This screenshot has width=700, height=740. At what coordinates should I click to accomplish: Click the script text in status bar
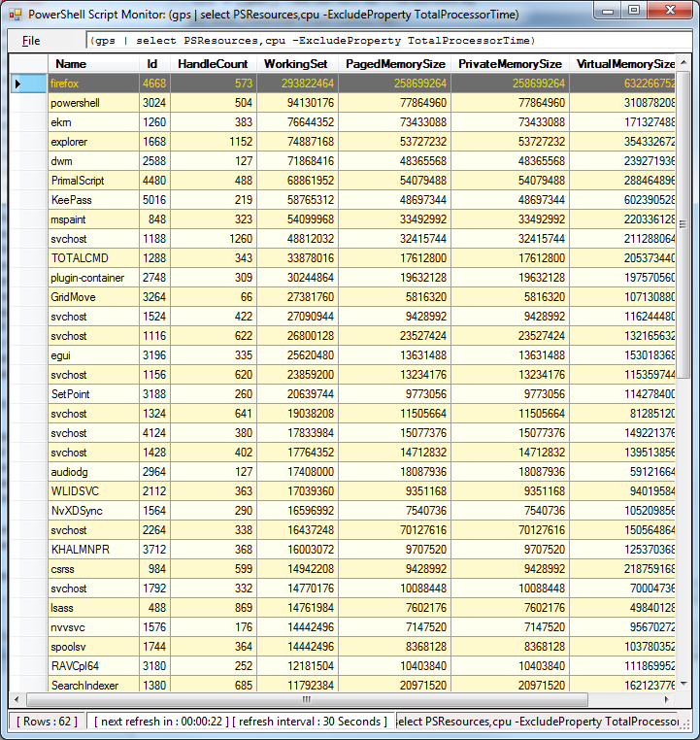pyautogui.click(x=537, y=722)
